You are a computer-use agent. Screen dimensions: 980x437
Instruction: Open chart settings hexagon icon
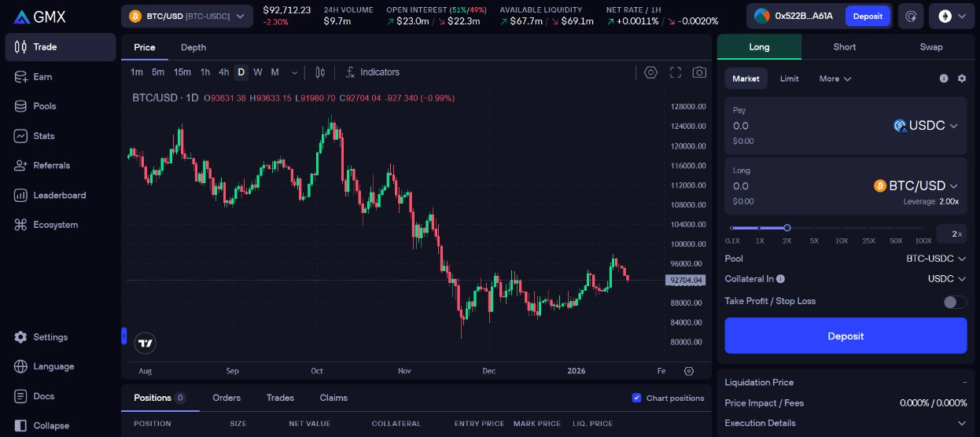(650, 72)
